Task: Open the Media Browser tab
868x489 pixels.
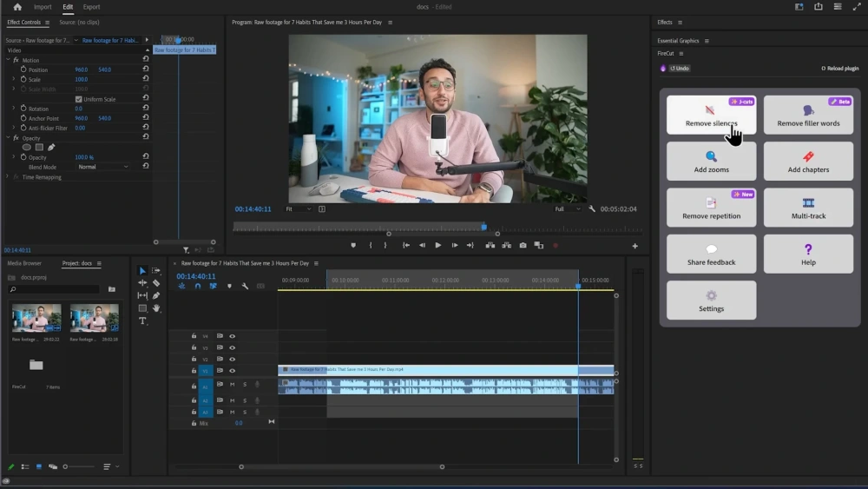Action: click(24, 263)
